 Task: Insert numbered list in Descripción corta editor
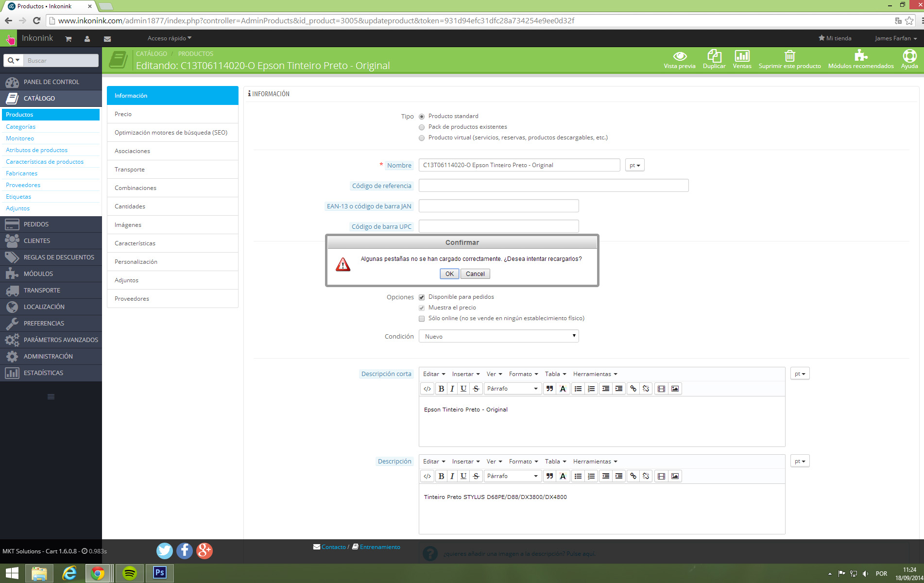pyautogui.click(x=591, y=389)
